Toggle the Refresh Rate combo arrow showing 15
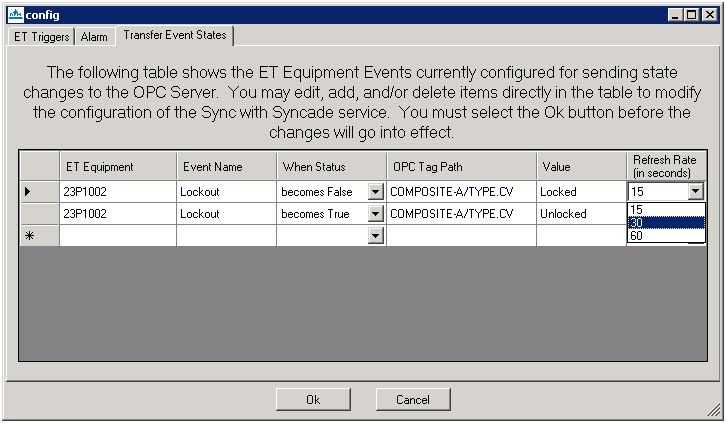The image size is (726, 423). (695, 191)
